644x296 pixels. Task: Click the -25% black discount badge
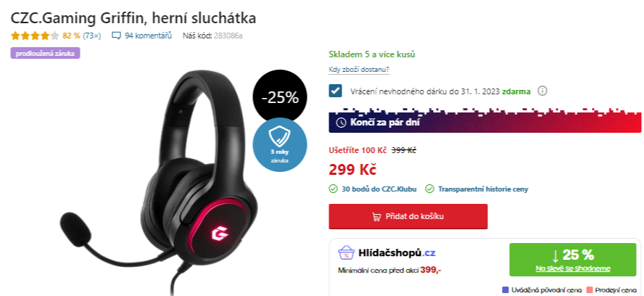[x=280, y=97]
